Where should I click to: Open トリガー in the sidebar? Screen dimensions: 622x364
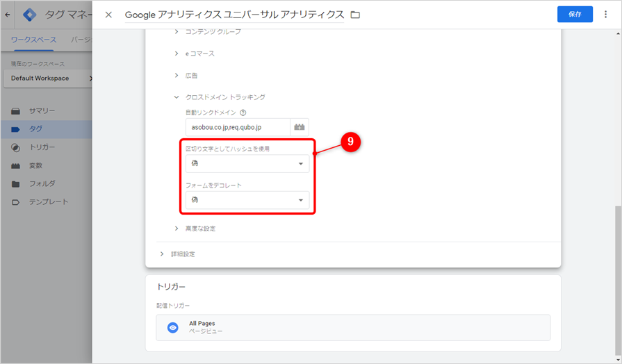(x=47, y=147)
